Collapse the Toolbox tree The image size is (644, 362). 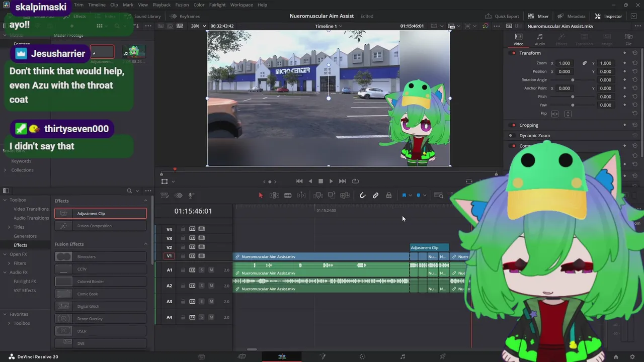(5, 200)
